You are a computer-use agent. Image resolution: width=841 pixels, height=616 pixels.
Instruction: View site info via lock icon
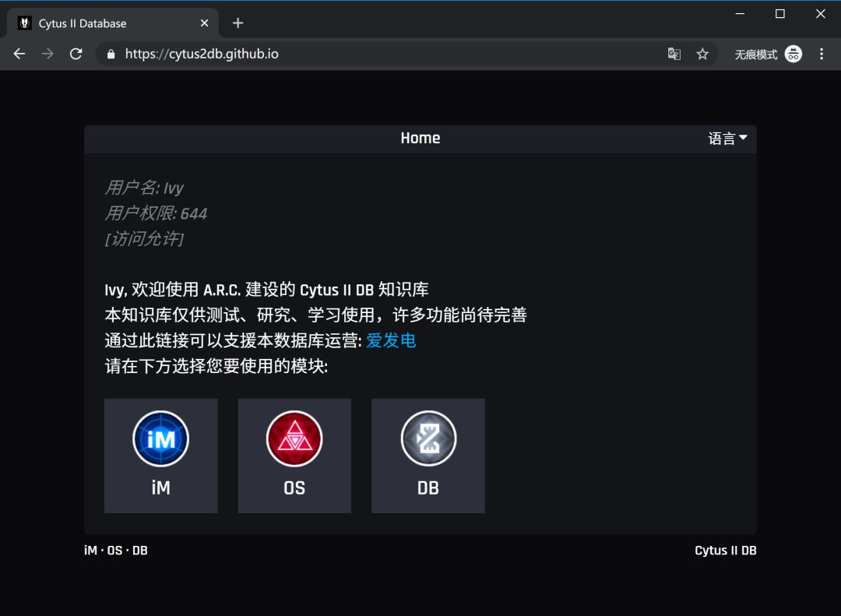click(x=111, y=54)
